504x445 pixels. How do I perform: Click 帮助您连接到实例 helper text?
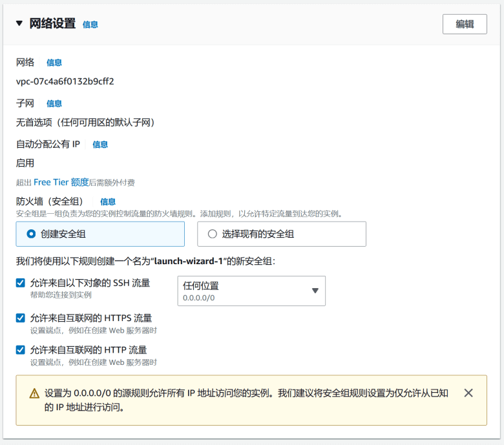[61, 295]
